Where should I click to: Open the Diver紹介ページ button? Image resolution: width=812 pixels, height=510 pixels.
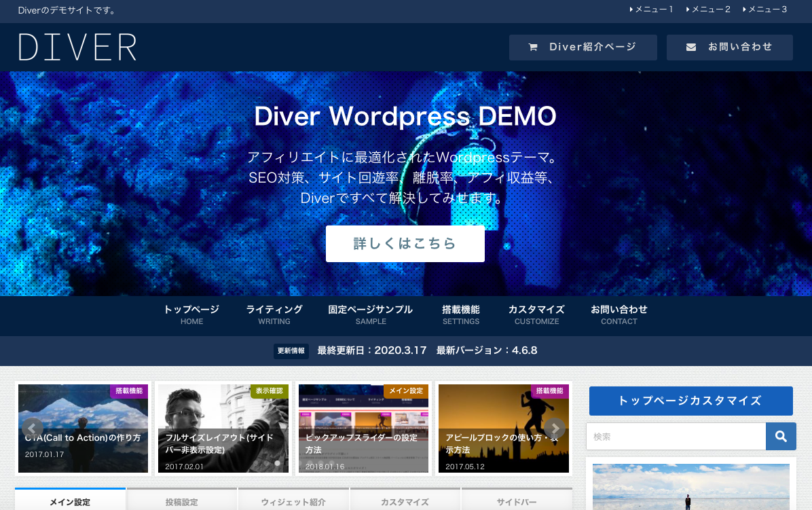click(x=583, y=47)
